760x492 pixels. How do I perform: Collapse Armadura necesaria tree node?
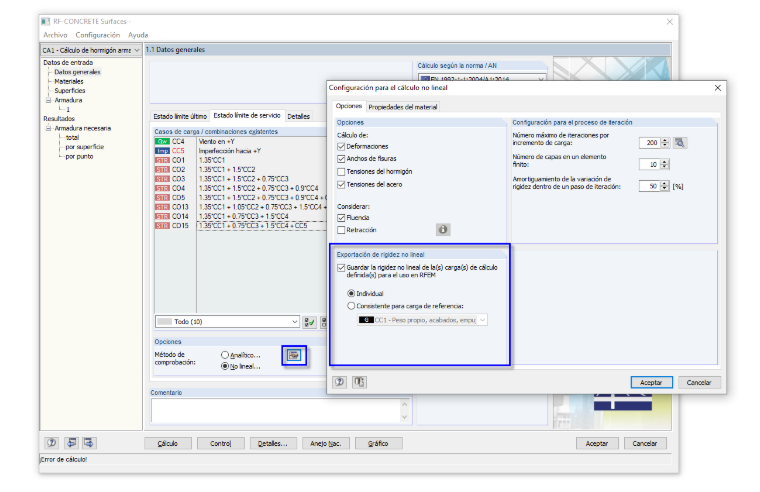point(48,128)
